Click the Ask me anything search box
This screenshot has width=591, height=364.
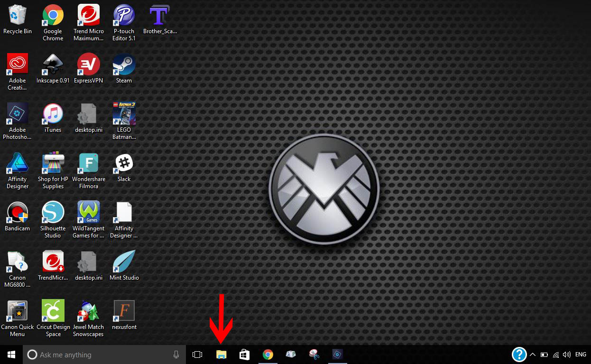pyautogui.click(x=104, y=355)
